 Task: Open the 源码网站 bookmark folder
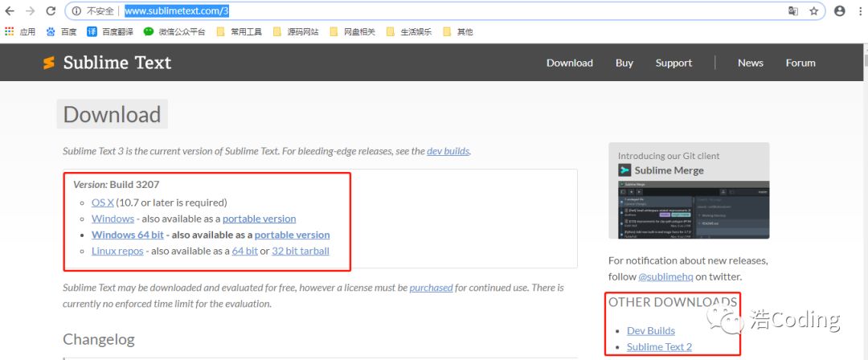coord(296,31)
